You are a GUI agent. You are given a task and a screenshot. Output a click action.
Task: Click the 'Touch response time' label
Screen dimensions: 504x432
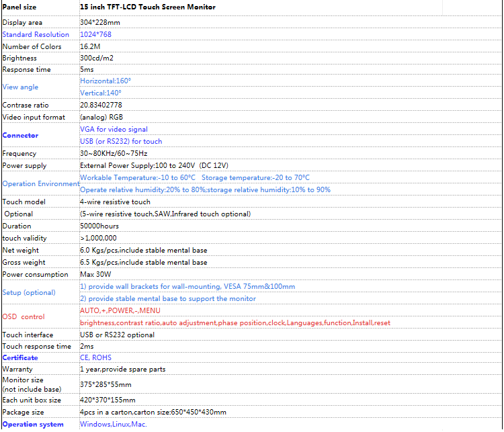click(37, 347)
